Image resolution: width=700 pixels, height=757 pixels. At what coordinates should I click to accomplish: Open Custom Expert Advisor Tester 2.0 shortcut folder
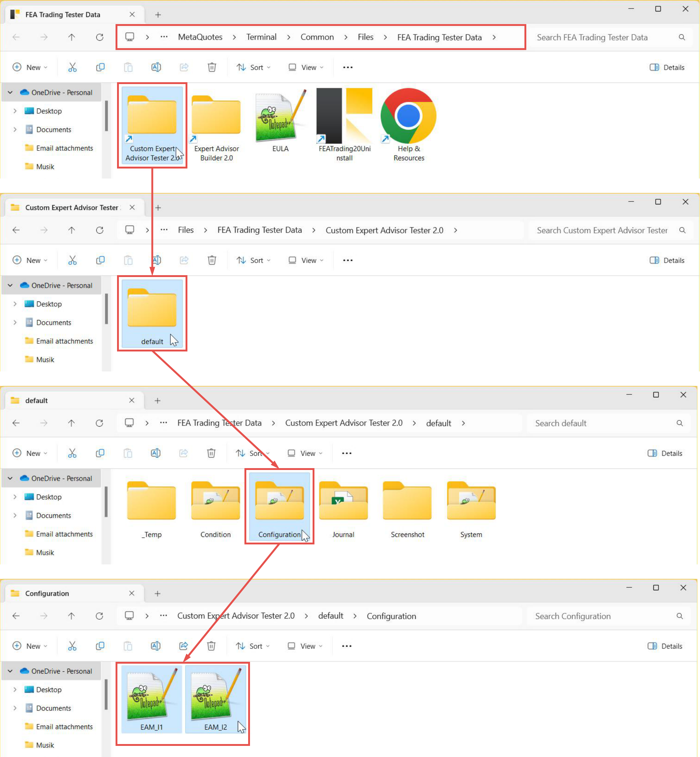152,125
